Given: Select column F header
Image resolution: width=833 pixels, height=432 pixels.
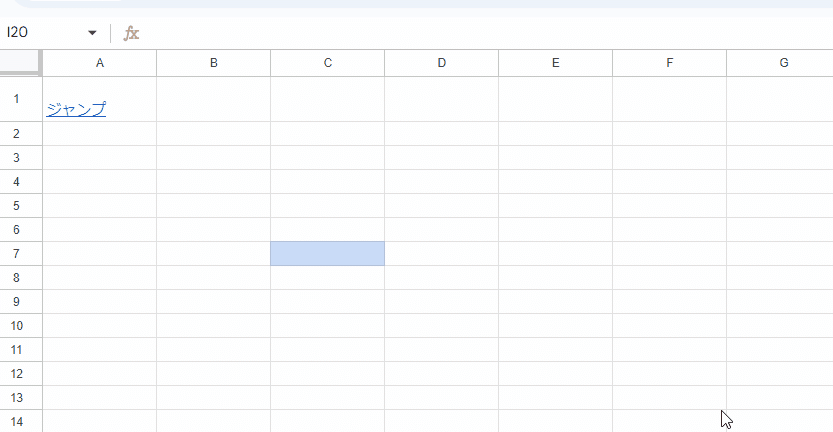Looking at the screenshot, I should tap(669, 63).
